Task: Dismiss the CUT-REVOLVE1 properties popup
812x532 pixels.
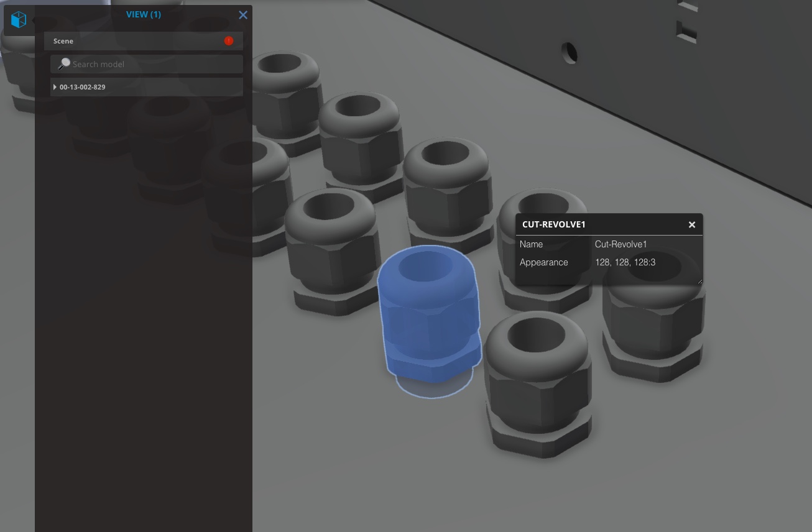Action: coord(691,224)
